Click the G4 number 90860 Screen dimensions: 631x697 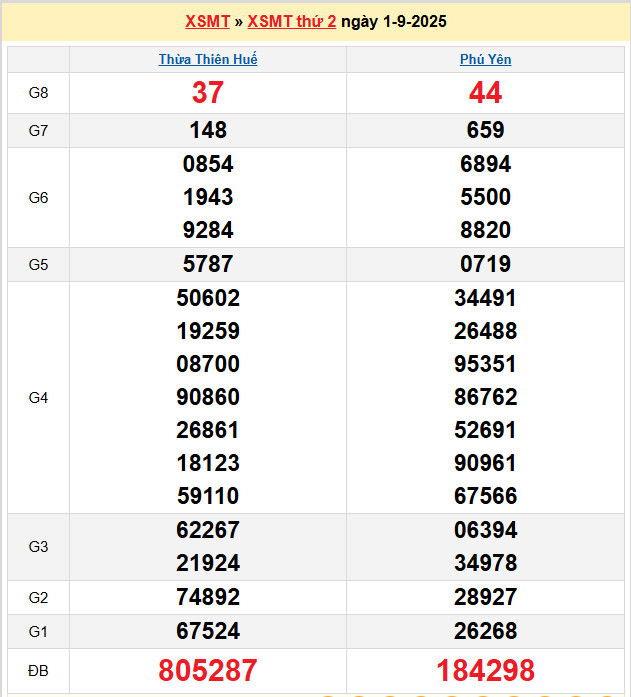(208, 397)
